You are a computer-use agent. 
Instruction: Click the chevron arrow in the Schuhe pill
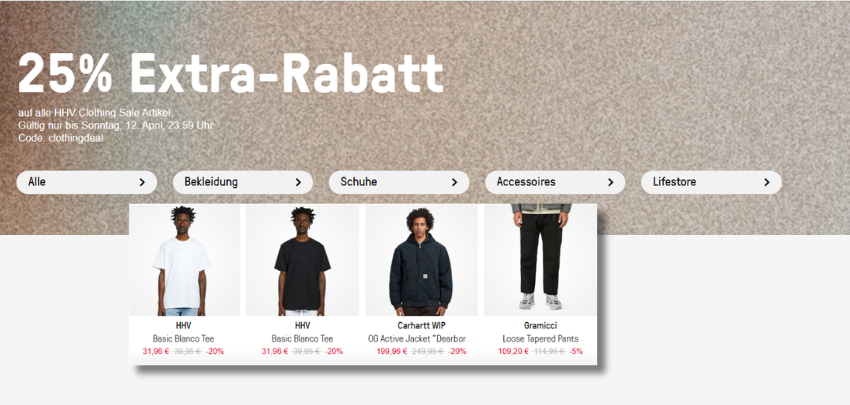454,182
